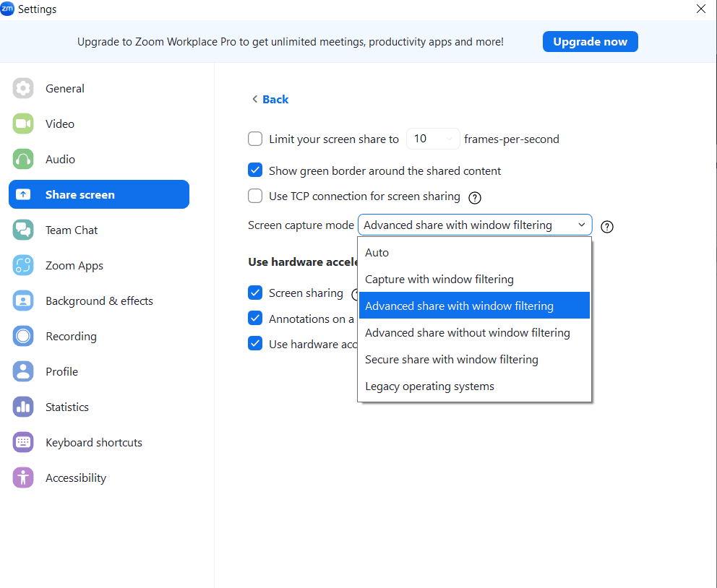Enable Use TCP connection for screen sharing
The width and height of the screenshot is (717, 588).
[255, 196]
